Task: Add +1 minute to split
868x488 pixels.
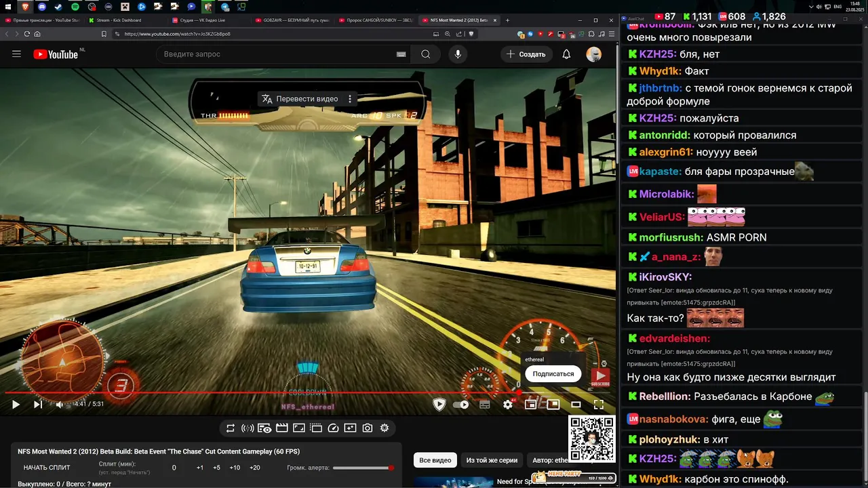Action: coord(200,468)
